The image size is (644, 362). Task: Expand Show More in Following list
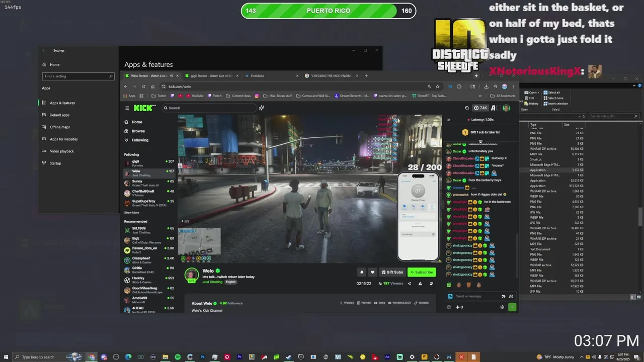(132, 213)
